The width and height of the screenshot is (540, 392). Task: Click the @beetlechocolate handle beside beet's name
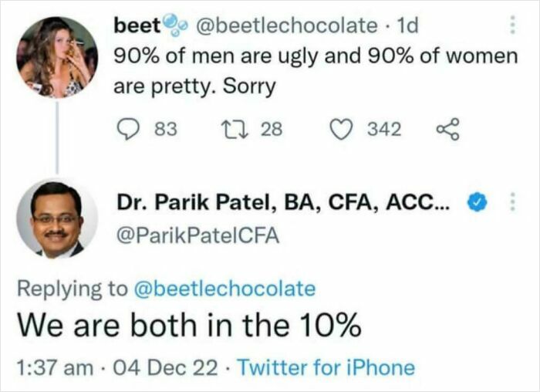[x=287, y=25]
